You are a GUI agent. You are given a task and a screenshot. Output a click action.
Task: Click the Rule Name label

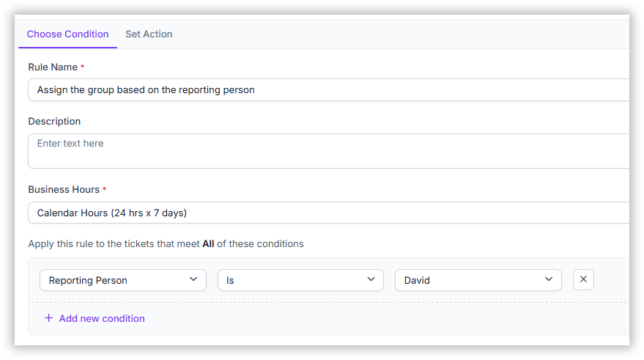pos(53,67)
